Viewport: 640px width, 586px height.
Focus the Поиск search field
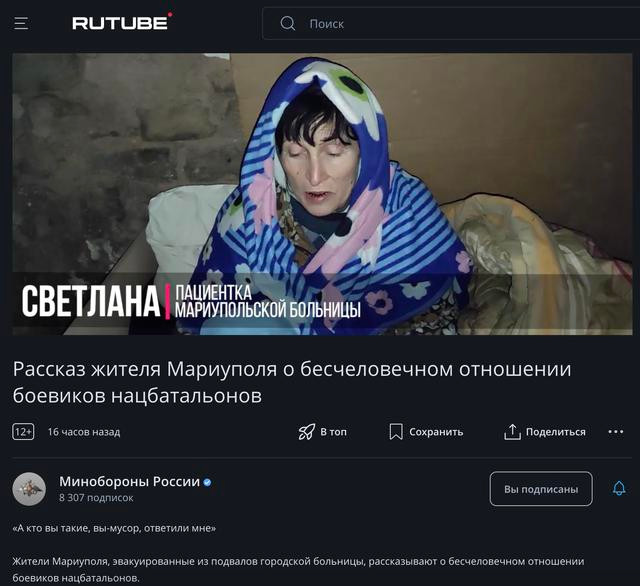pyautogui.click(x=451, y=23)
